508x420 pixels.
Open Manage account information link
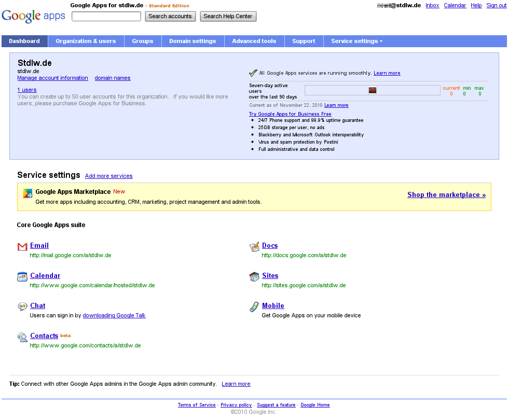(52, 78)
